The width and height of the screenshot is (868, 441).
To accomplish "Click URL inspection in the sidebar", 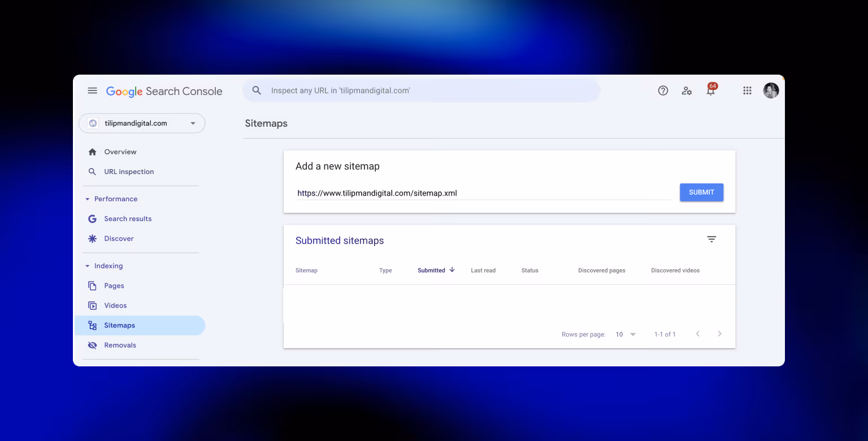I will (x=129, y=171).
